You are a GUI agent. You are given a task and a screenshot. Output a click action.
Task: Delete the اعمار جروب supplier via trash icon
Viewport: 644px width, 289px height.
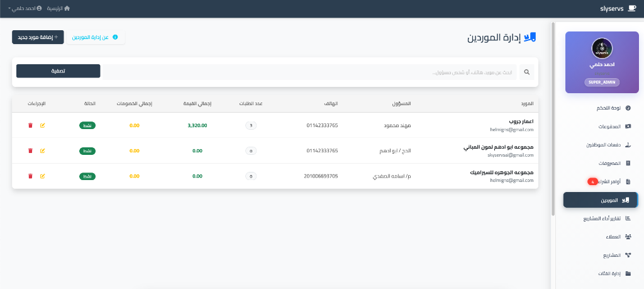30,126
